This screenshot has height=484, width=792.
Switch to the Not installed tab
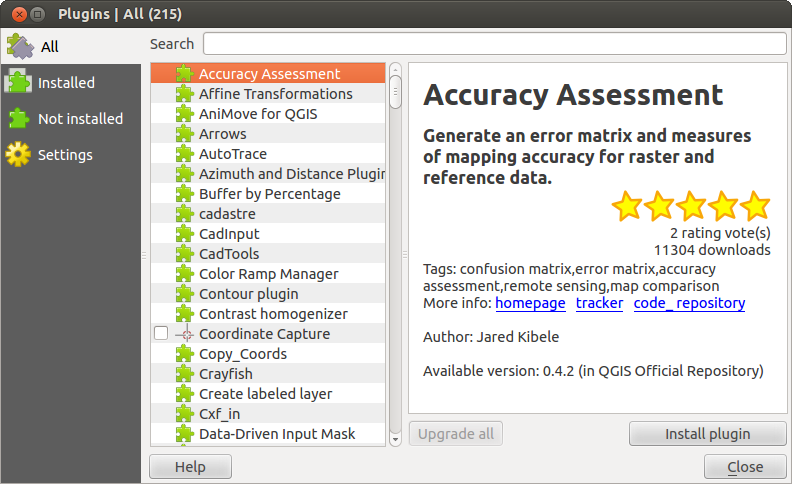coord(80,119)
